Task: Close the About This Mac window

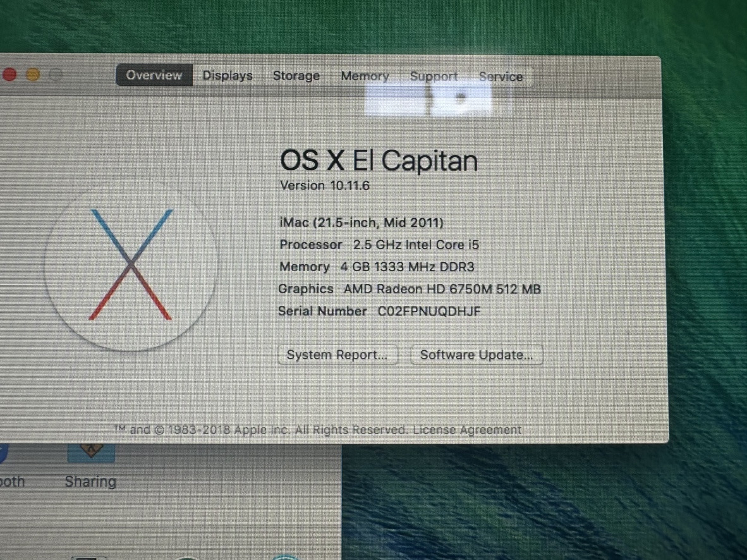Action: click(9, 74)
